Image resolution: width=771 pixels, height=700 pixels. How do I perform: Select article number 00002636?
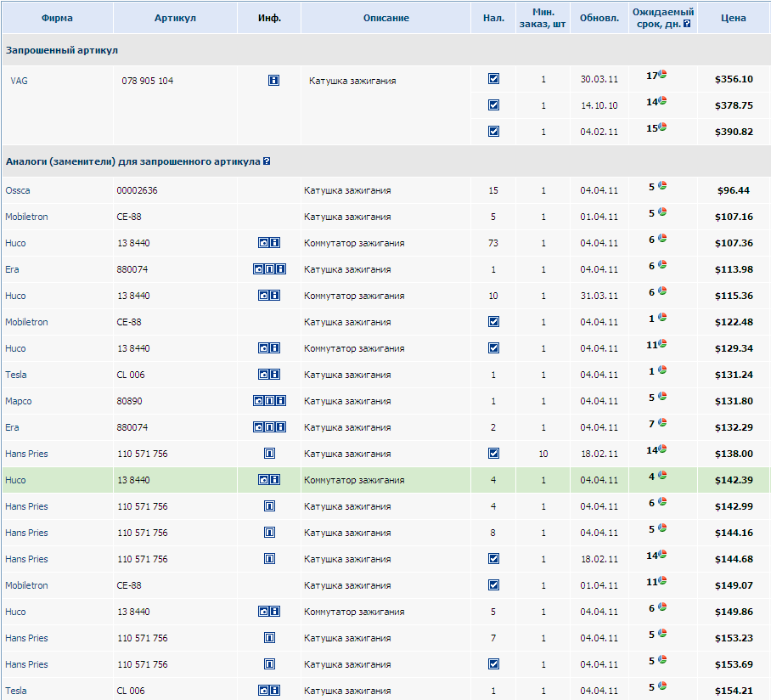138,190
